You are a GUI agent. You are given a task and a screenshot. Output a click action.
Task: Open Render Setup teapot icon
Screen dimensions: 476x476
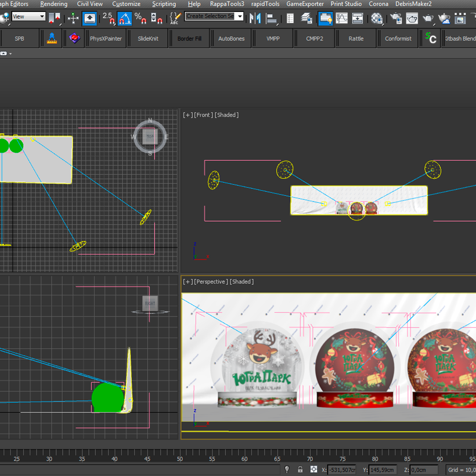(x=396, y=18)
